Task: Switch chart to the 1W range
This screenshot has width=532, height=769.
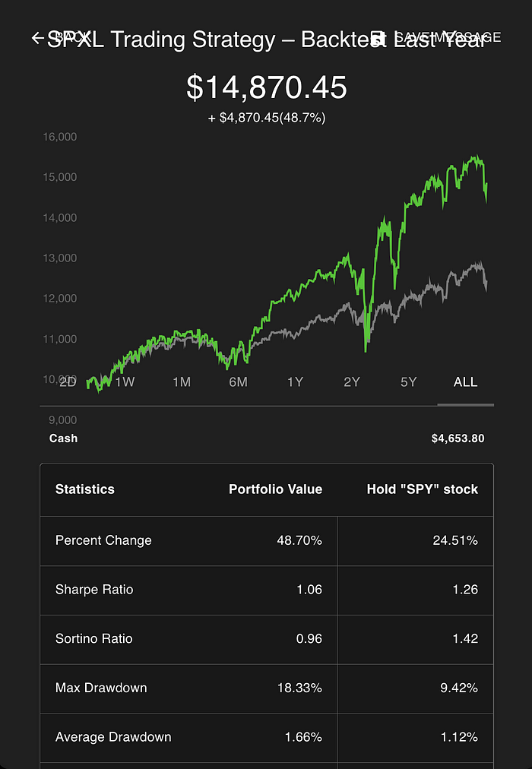Action: point(125,381)
